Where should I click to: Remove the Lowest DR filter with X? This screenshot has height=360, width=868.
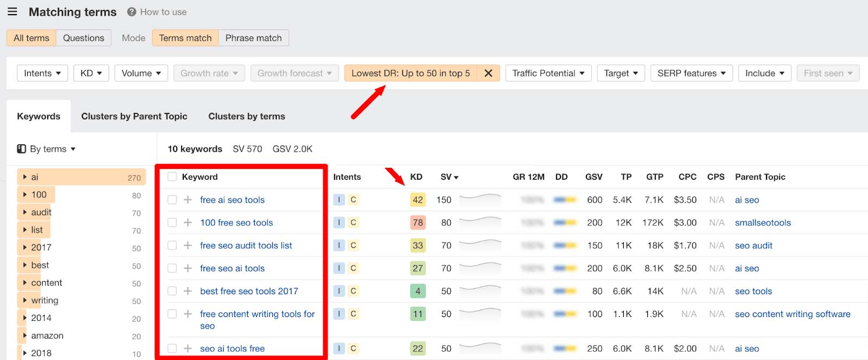click(488, 73)
